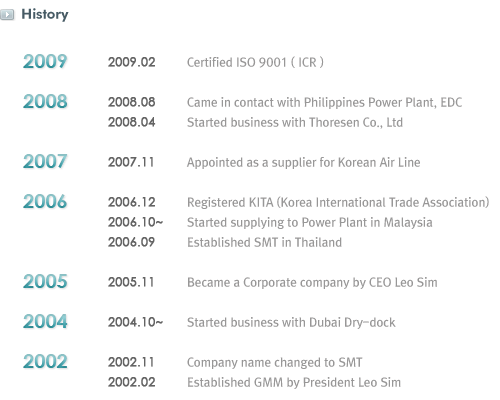Click the Power Plant in Malaysia entry

coord(310,223)
